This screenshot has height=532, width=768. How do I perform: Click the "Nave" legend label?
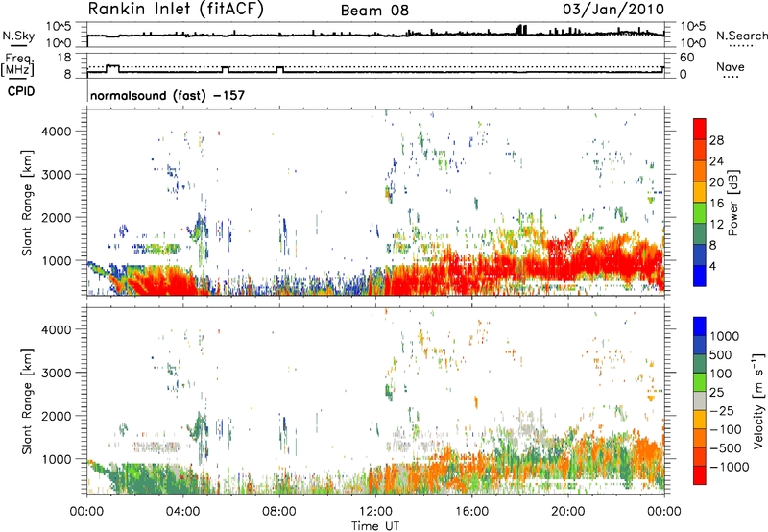click(731, 67)
